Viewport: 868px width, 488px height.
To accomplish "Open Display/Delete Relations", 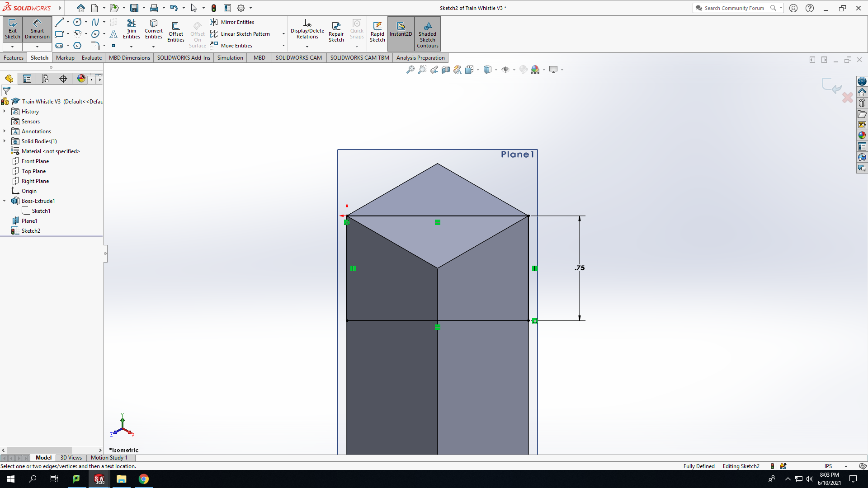I will (307, 29).
